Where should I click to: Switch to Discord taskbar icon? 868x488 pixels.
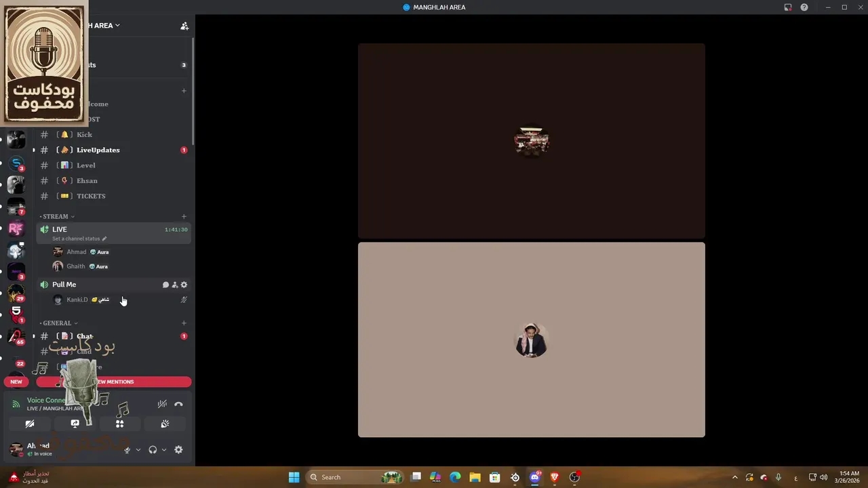535,477
